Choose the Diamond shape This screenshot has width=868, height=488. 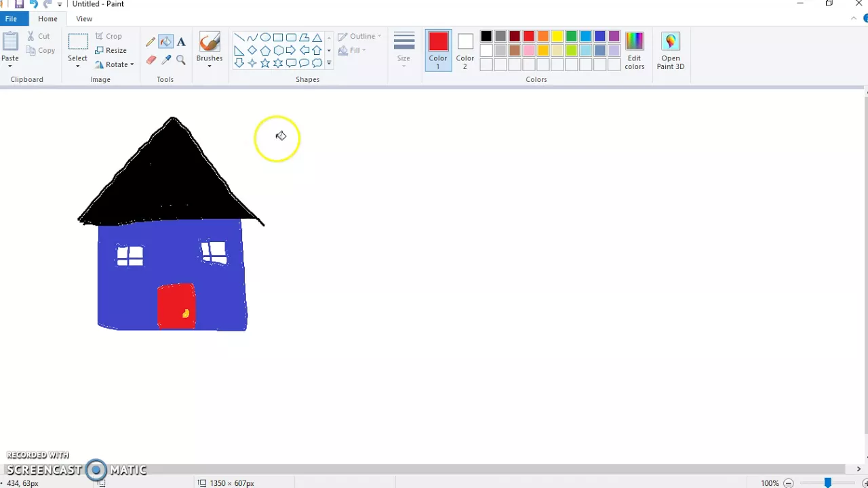pyautogui.click(x=252, y=50)
